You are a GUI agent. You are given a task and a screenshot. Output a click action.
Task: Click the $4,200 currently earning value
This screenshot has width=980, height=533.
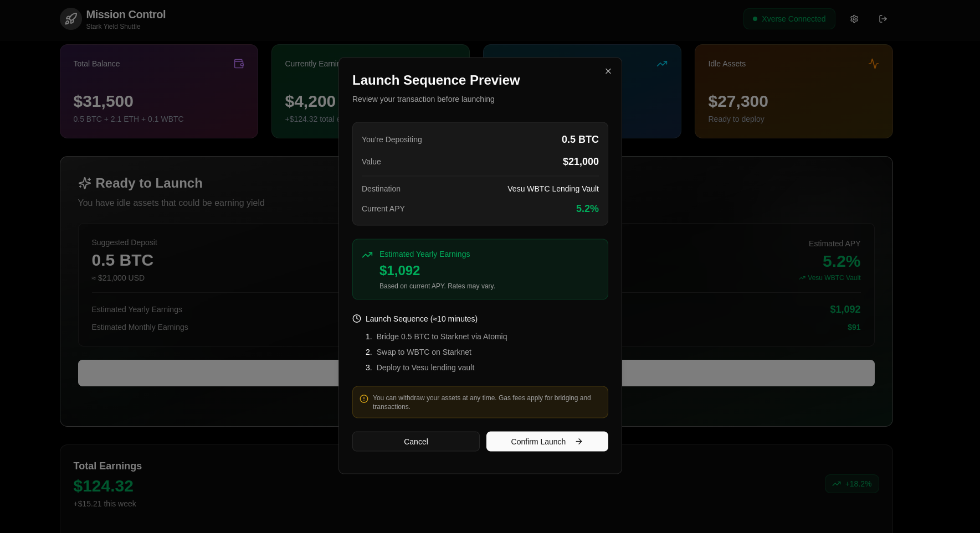click(x=310, y=101)
